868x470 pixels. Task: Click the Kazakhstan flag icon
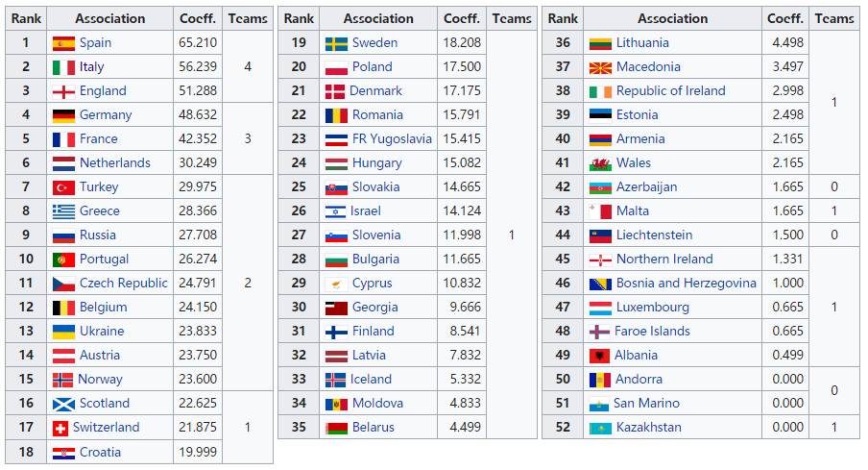[599, 428]
